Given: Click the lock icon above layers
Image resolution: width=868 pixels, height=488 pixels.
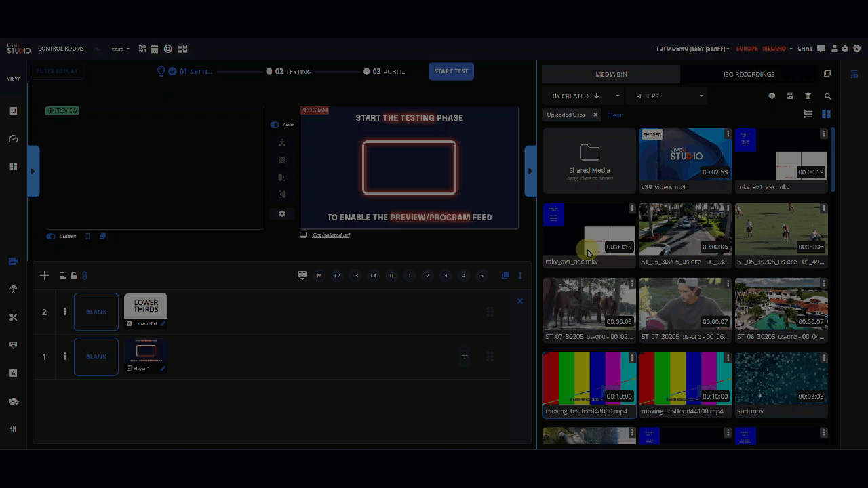Looking at the screenshot, I should click(x=73, y=275).
